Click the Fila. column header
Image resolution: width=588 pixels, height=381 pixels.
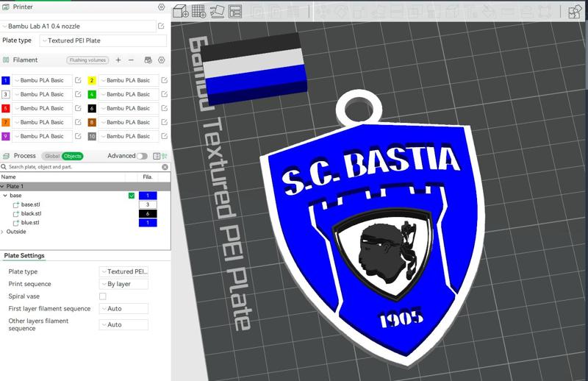coord(148,177)
